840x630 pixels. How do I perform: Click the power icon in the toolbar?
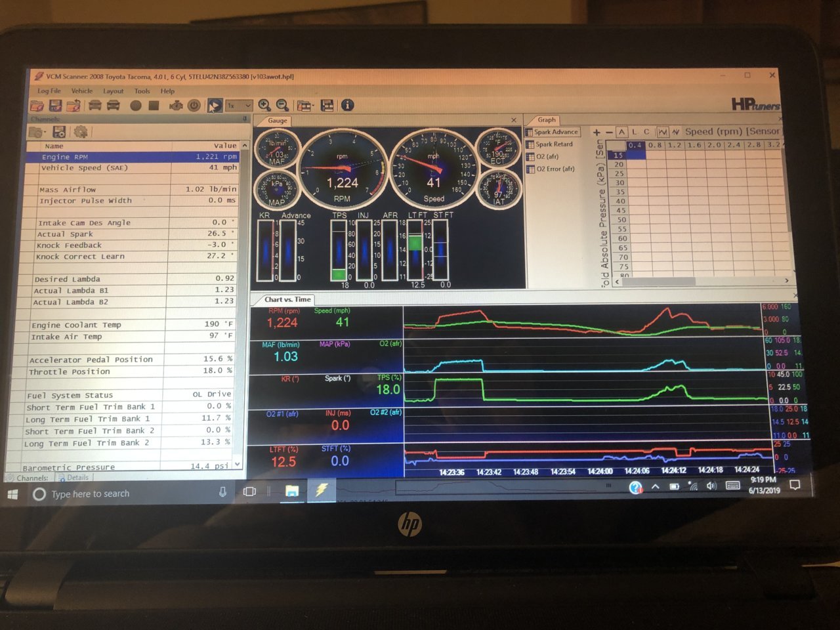coord(194,105)
